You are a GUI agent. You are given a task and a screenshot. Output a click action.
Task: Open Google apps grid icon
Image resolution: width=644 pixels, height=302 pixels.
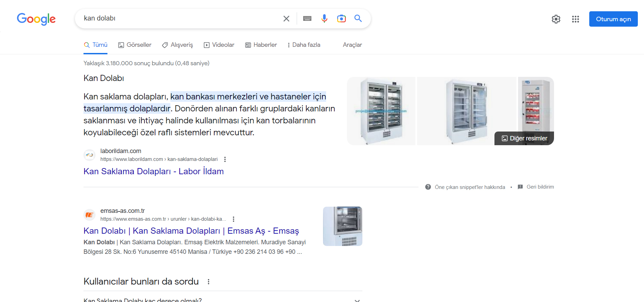click(576, 19)
